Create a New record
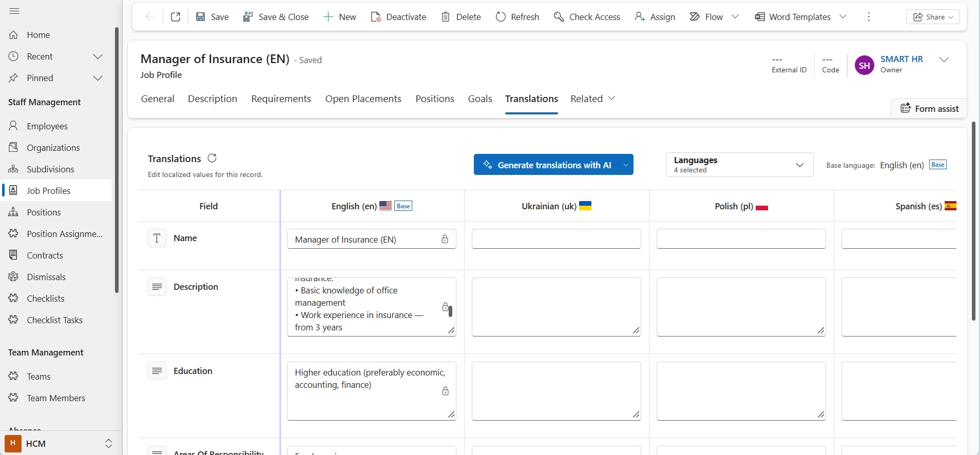Viewport: 980px width, 455px height. pos(340,17)
